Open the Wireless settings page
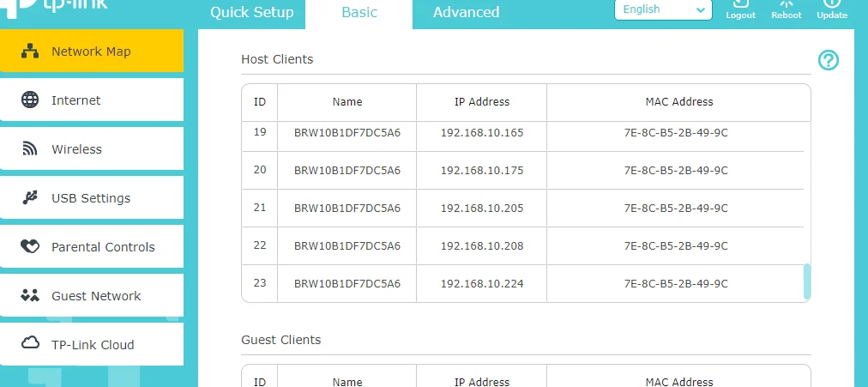This screenshot has height=387, width=868. [x=91, y=149]
